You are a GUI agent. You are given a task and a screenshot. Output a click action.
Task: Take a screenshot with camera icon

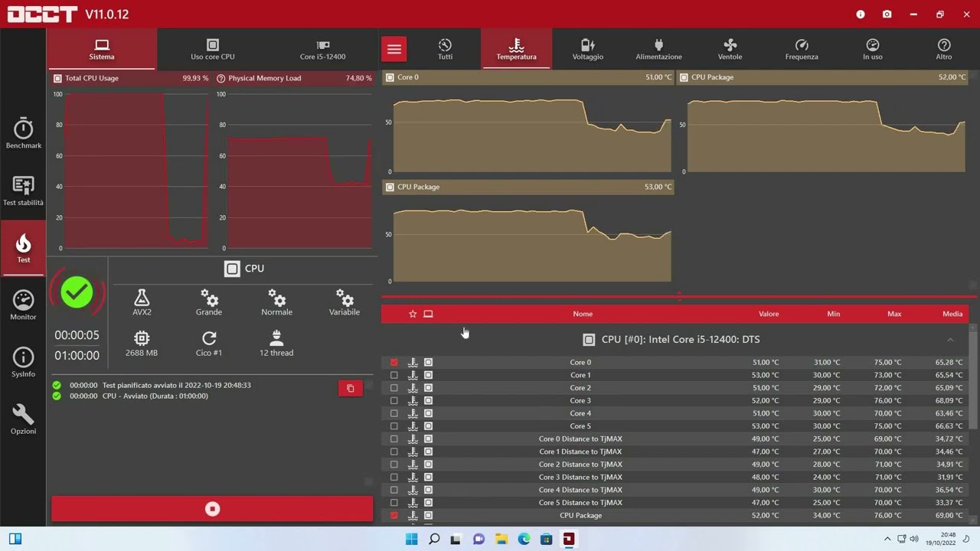click(887, 14)
